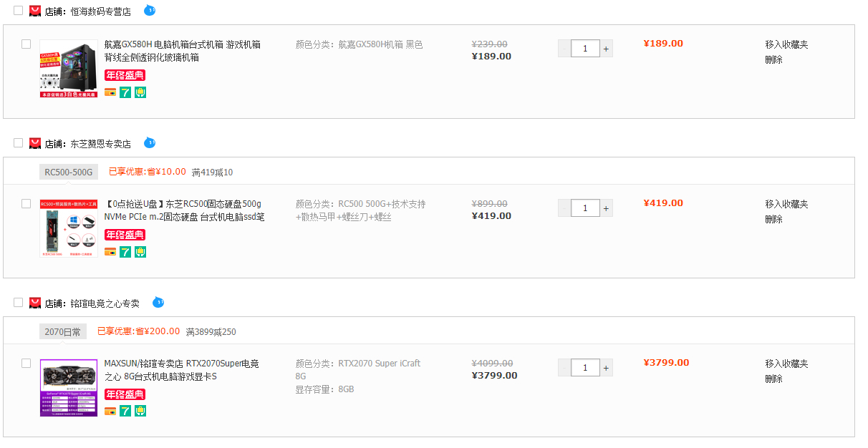This screenshot has width=868, height=448.
Task: Click the Tmall logo before 恒海数码专营店
Action: (34, 11)
